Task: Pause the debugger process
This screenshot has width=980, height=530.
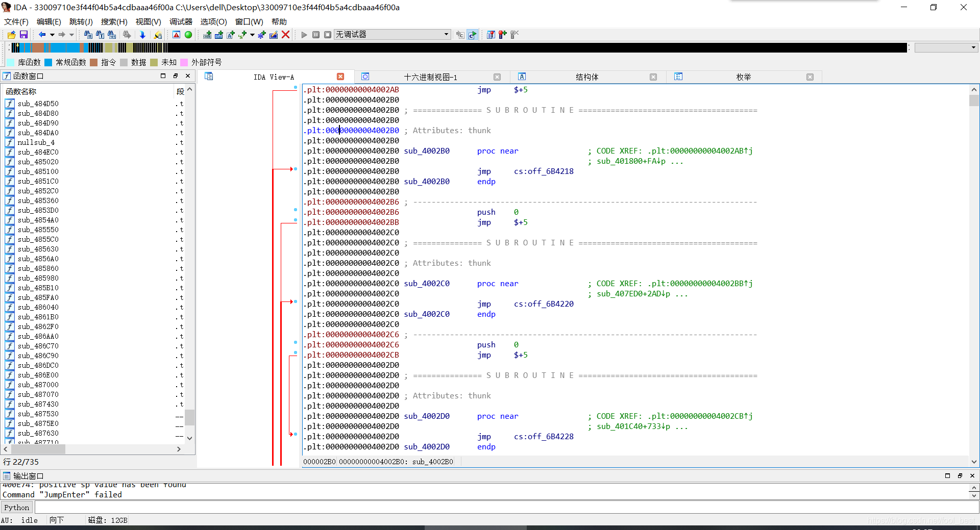Action: [x=316, y=35]
